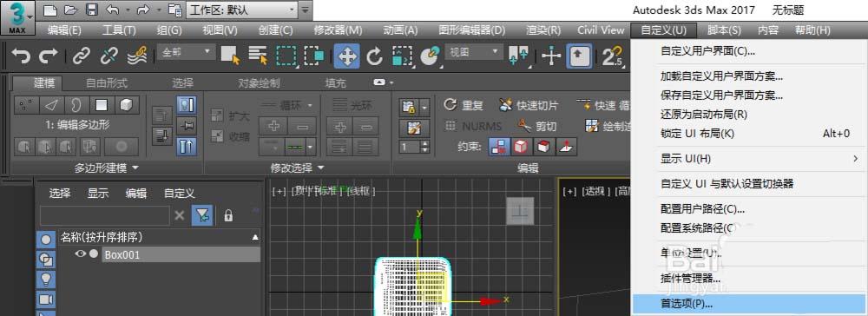Open file folder icon in quick access
The height and width of the screenshot is (316, 868).
tap(70, 10)
